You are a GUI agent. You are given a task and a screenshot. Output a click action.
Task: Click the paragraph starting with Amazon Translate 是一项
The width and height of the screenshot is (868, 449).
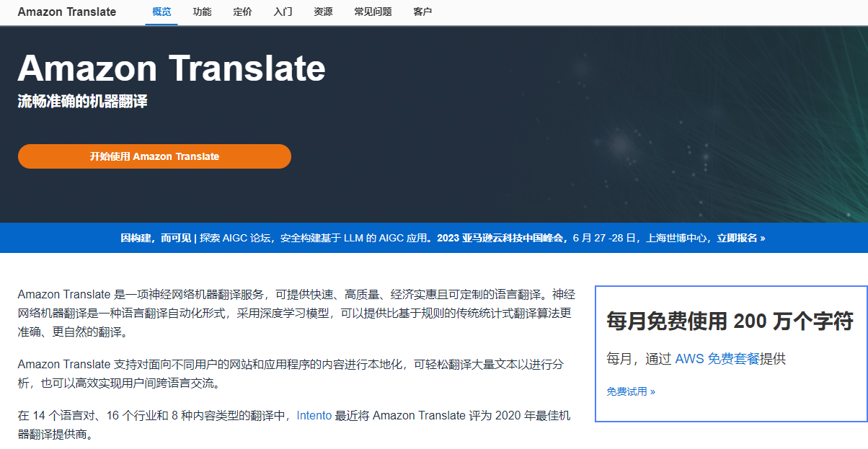click(x=296, y=314)
